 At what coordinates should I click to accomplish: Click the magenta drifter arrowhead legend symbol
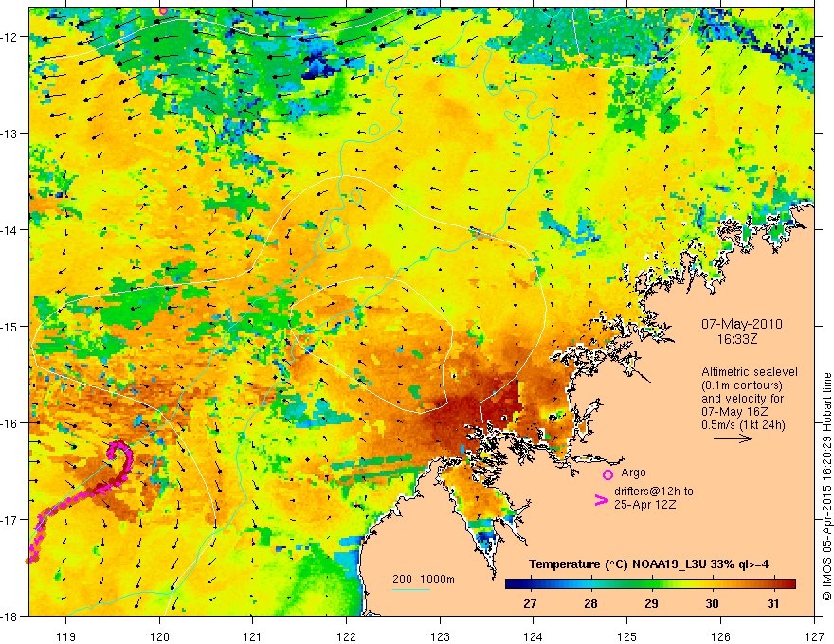pyautogui.click(x=601, y=500)
